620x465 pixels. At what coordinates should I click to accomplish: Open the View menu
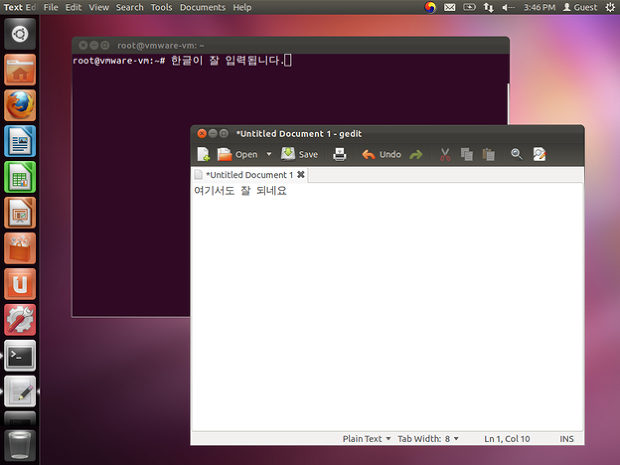98,7
